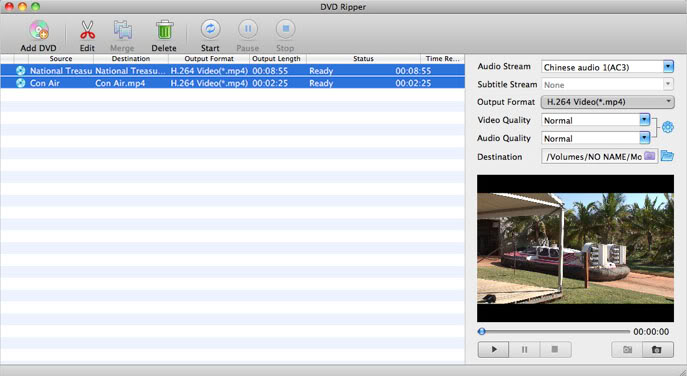Click the disc icon of National Treasure row
The width and height of the screenshot is (687, 376).
click(21, 71)
